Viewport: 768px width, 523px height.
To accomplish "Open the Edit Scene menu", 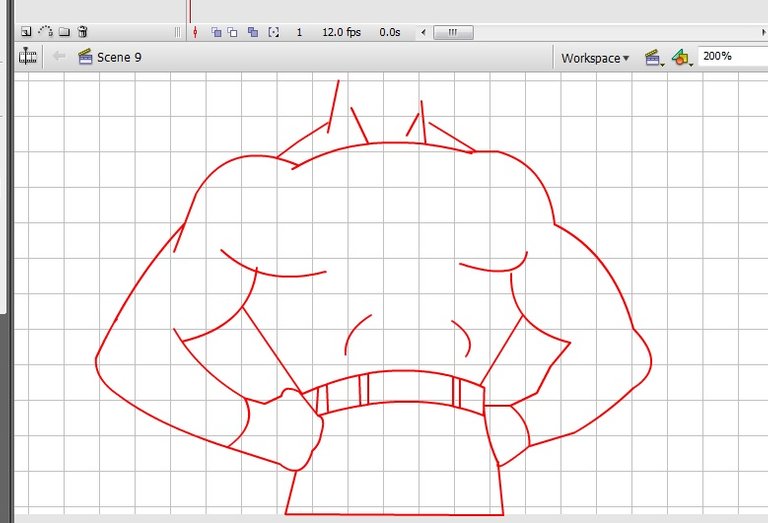I will [654, 58].
